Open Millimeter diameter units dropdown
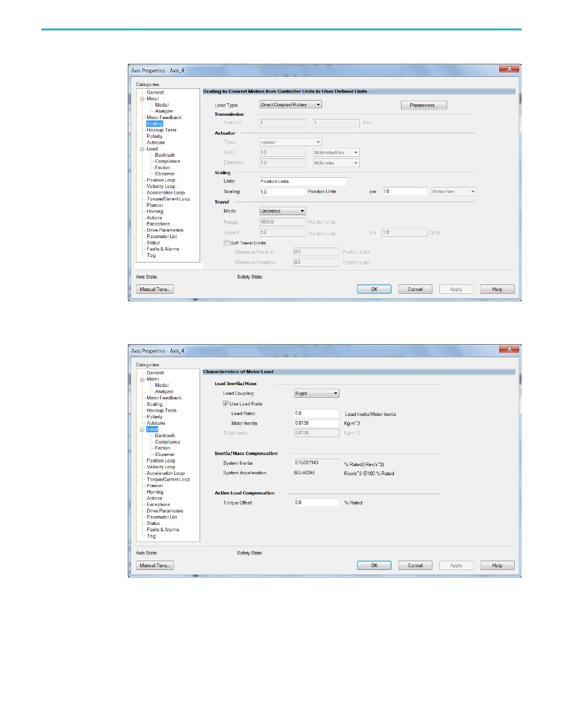563x728 pixels. (x=336, y=163)
